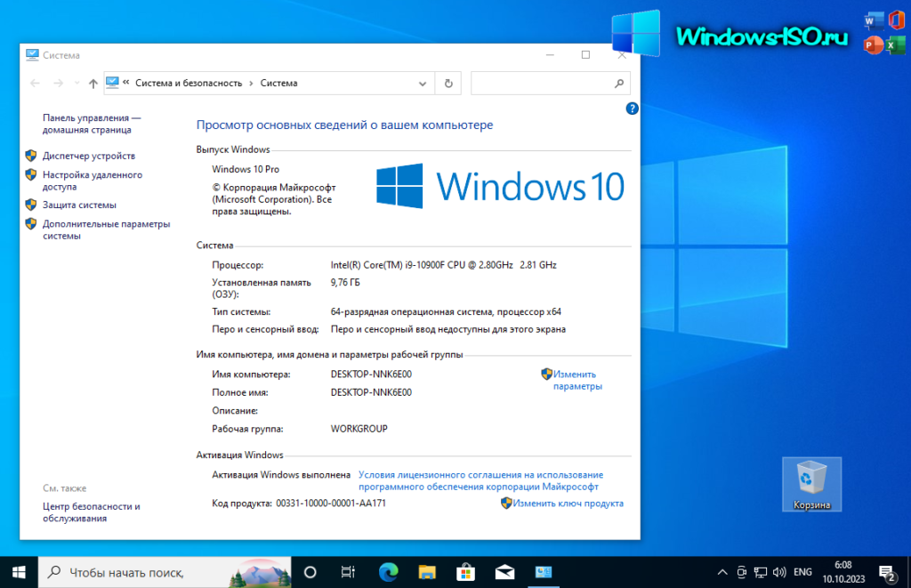Open the Windows Start menu
Screen dimensions: 911x588
pos(19,572)
